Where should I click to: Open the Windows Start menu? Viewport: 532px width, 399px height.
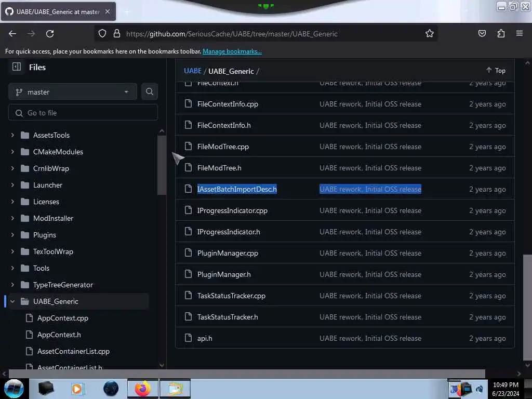[14, 389]
